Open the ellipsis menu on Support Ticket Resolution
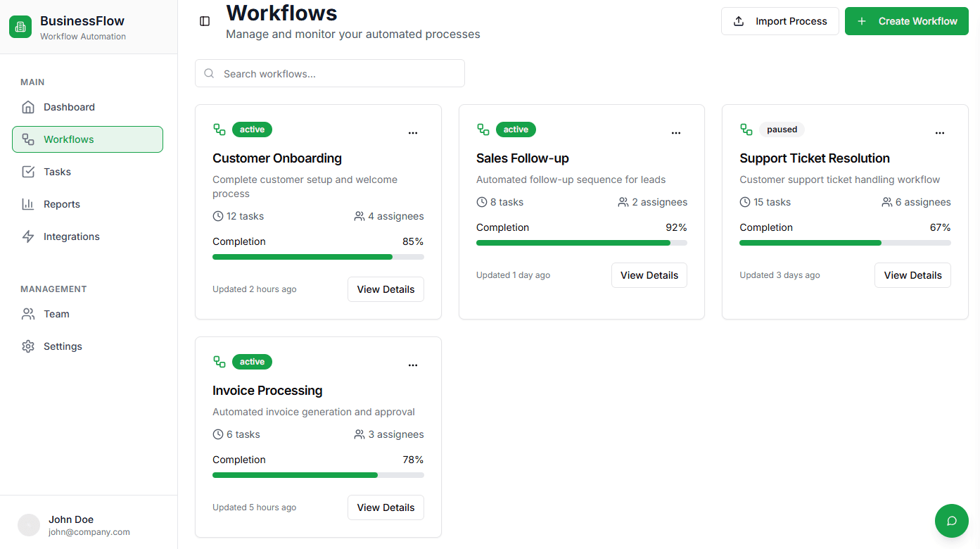 pos(940,132)
